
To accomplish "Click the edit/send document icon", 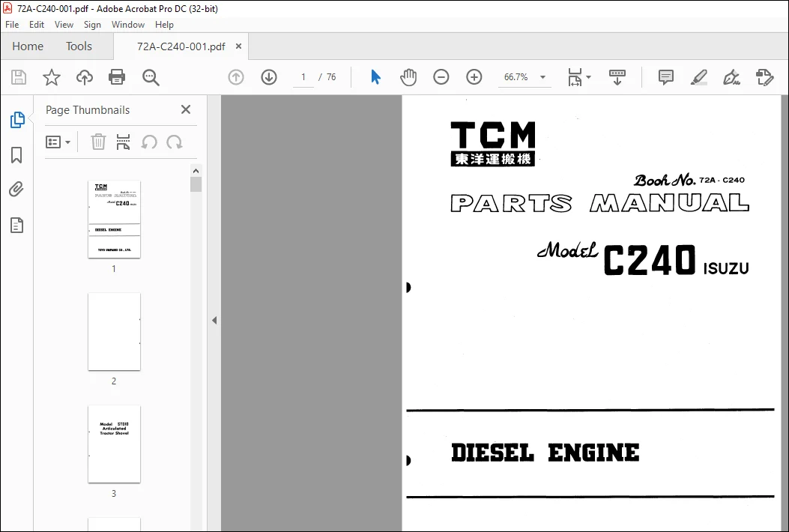I will (x=765, y=77).
